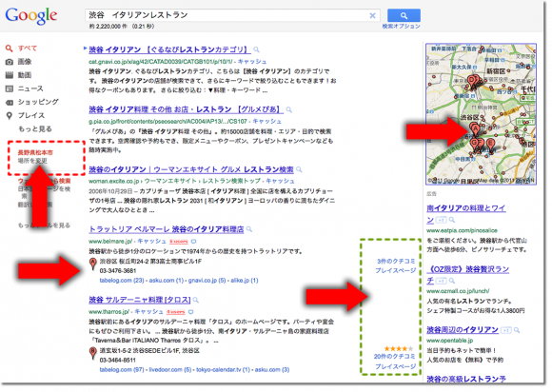
Task: Open alike.jp (1) review link
Action: pos(245,281)
